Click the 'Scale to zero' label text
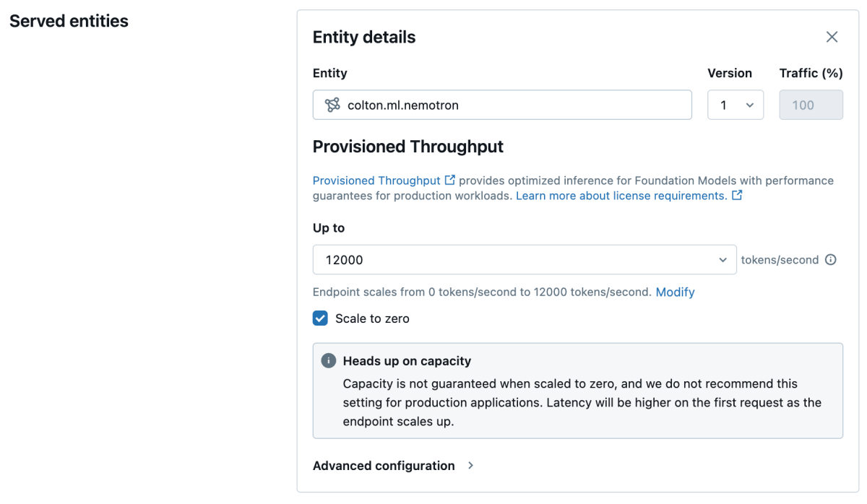The height and width of the screenshot is (504, 867). (372, 318)
